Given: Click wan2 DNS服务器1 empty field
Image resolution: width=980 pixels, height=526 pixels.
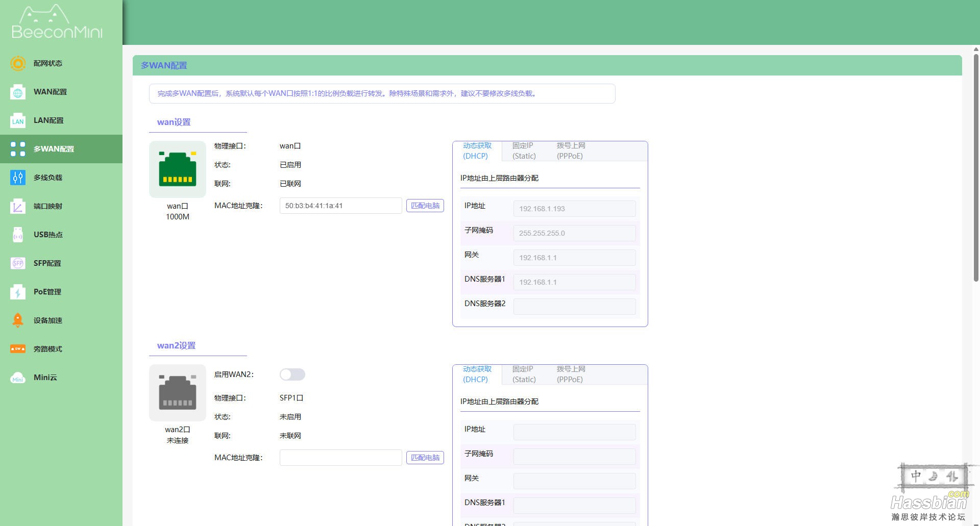Looking at the screenshot, I should coord(575,506).
